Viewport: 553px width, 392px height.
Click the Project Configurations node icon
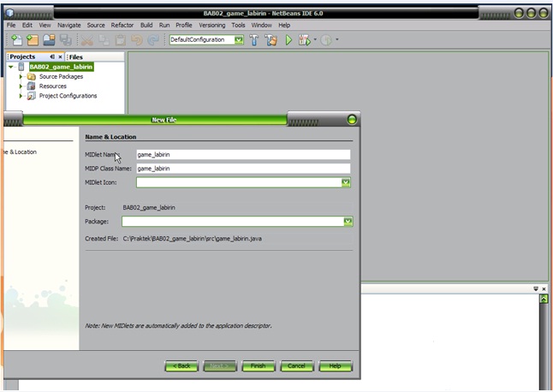pos(32,96)
